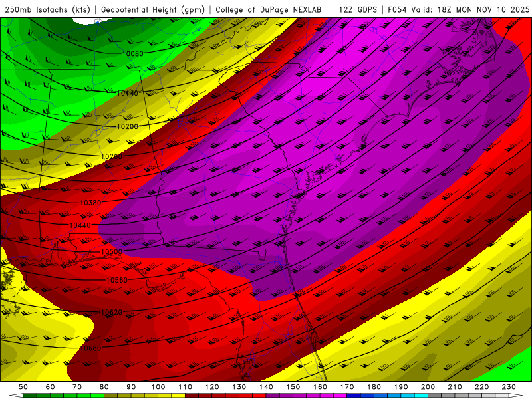The image size is (532, 399).
Task: Click the 50 value on the legend
Action: pos(23,387)
